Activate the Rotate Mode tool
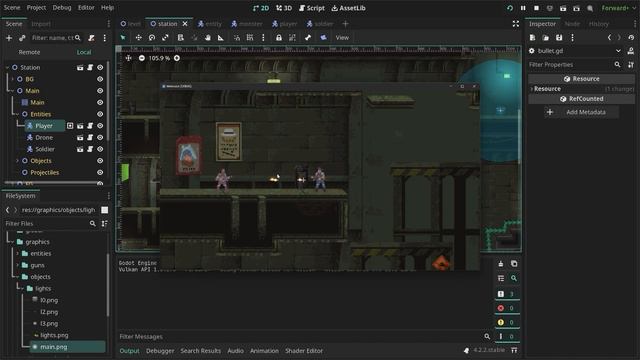The width and height of the screenshot is (640, 360). pyautogui.click(x=152, y=38)
